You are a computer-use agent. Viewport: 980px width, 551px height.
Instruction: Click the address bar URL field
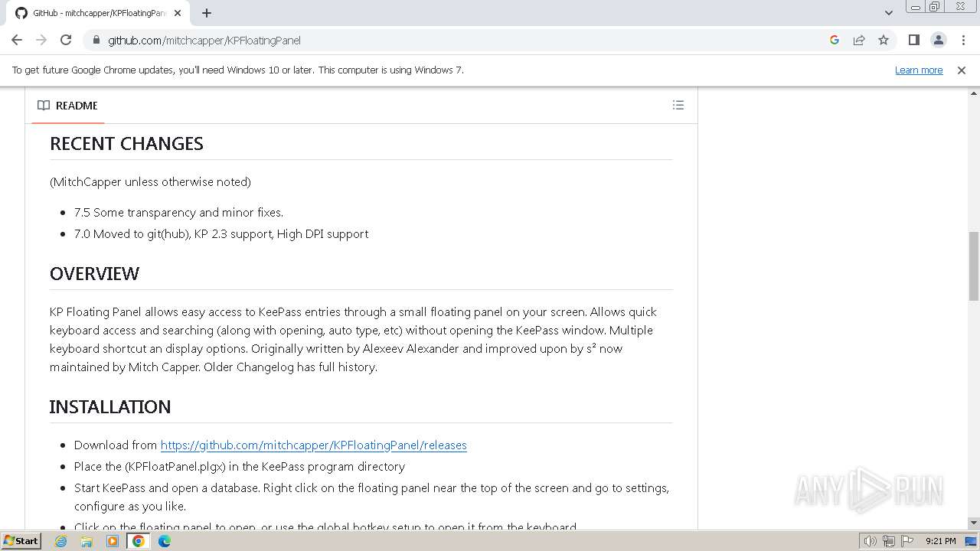pyautogui.click(x=459, y=40)
